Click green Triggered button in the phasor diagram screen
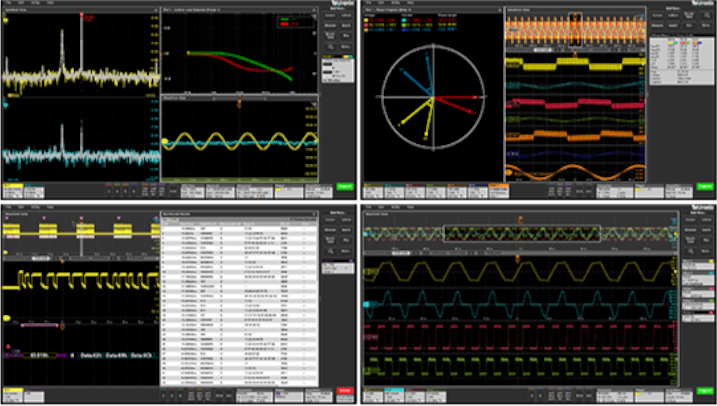 tap(703, 187)
